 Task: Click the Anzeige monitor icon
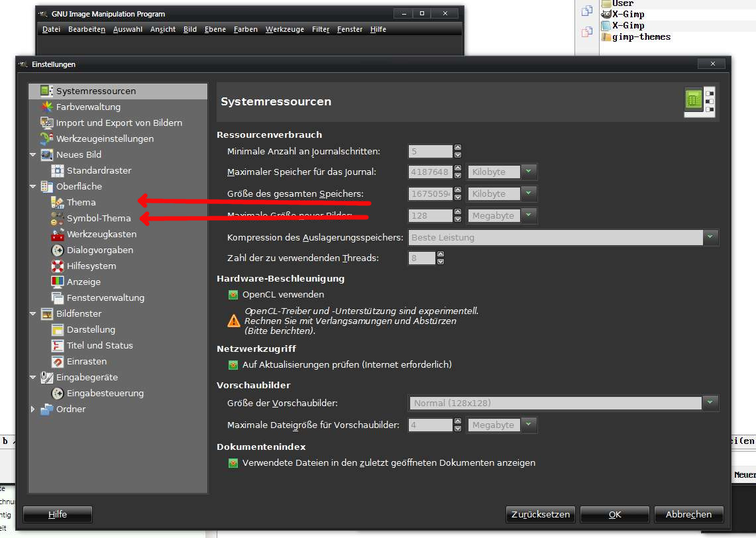(x=58, y=282)
